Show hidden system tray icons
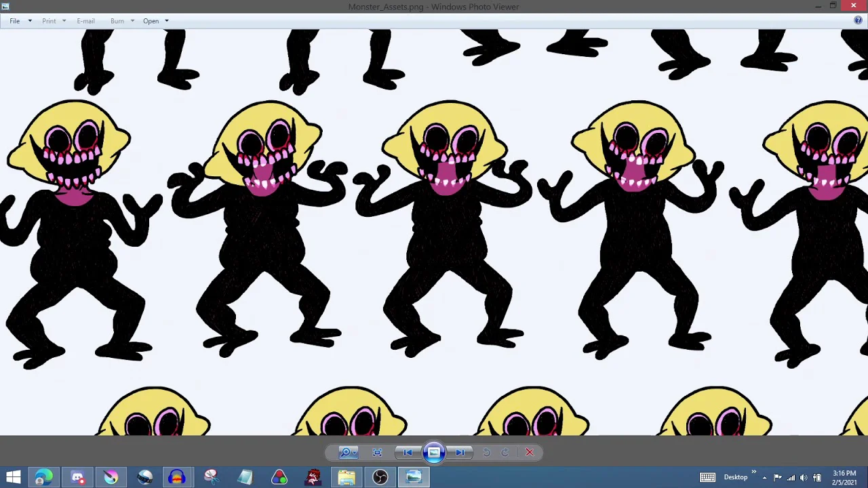 click(x=764, y=478)
